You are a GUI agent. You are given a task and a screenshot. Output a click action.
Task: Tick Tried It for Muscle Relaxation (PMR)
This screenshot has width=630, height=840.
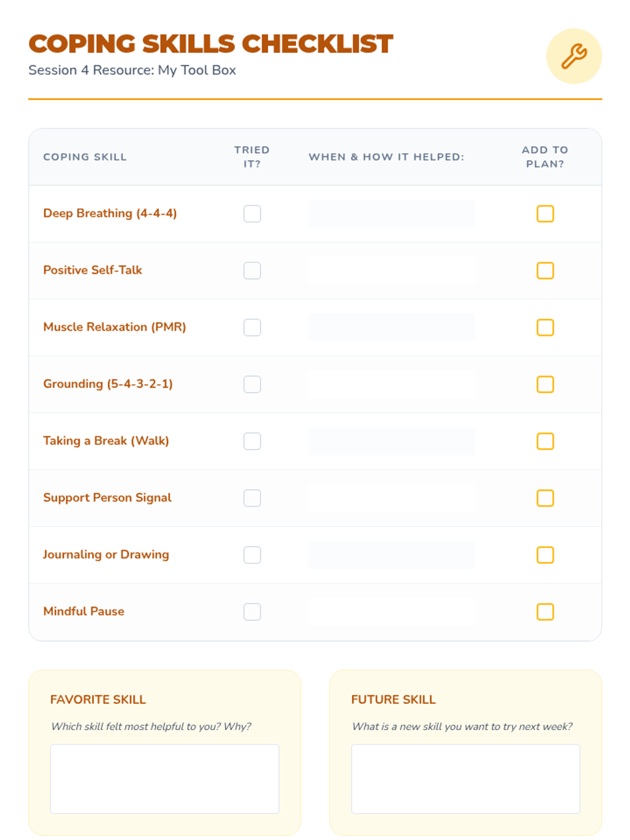[x=252, y=328]
